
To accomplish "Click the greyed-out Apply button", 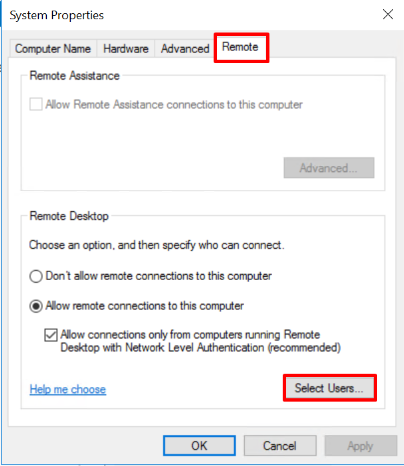I will pos(361,446).
